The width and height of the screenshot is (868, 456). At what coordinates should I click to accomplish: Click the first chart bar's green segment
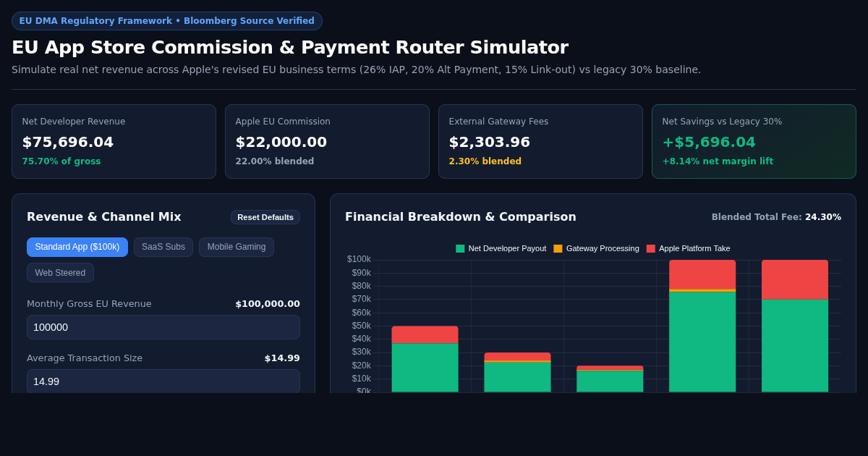coord(425,368)
